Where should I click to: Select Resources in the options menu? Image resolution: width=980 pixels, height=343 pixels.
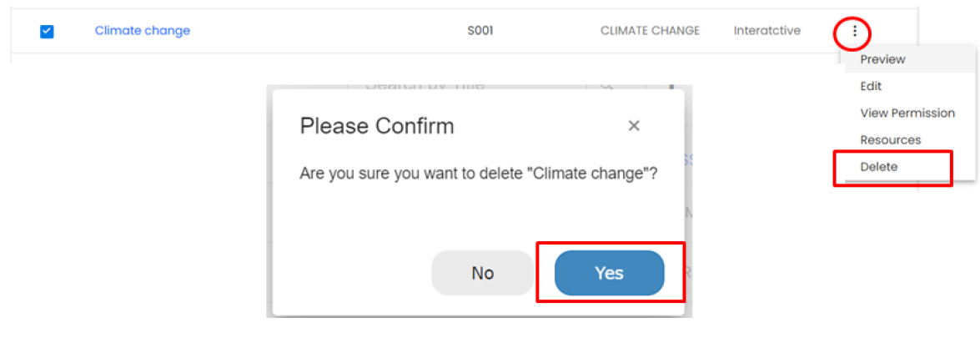point(891,139)
